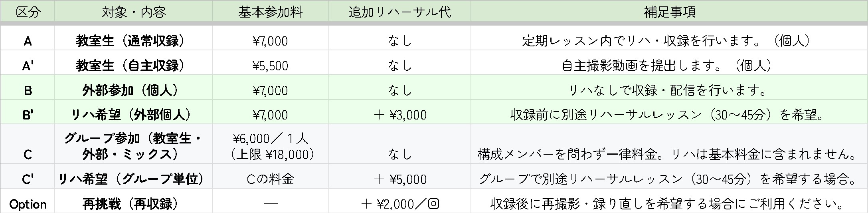Click the Cの料金 cell

click(270, 179)
